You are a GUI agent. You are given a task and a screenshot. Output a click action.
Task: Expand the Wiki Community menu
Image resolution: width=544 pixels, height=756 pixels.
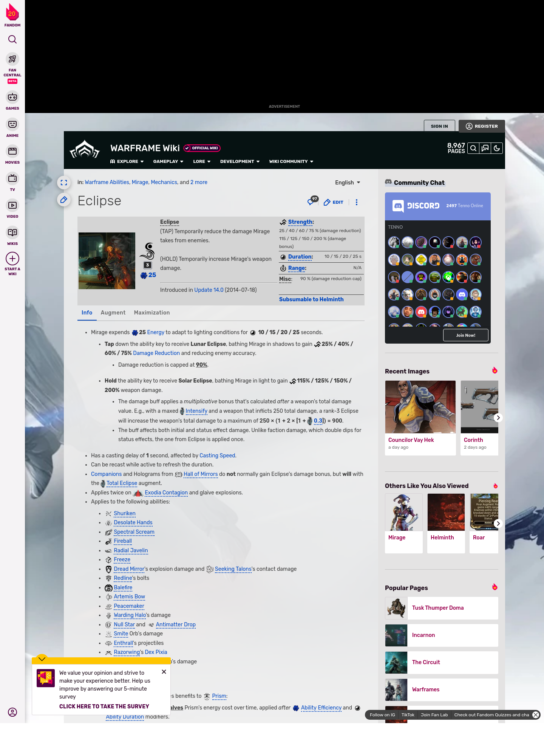[291, 161]
